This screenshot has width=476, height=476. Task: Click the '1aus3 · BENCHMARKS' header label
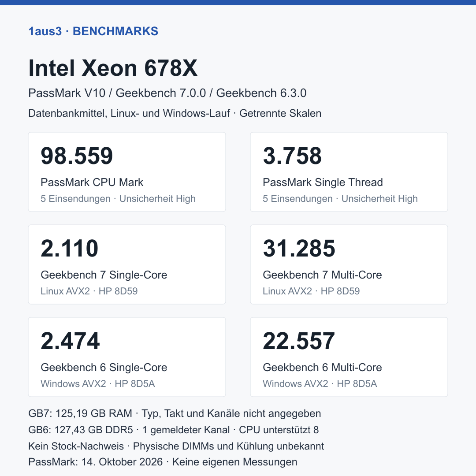pyautogui.click(x=93, y=31)
